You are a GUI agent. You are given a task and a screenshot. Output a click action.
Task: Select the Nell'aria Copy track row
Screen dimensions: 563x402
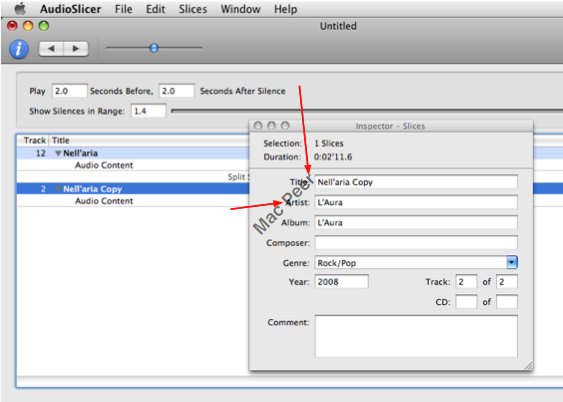pos(133,189)
